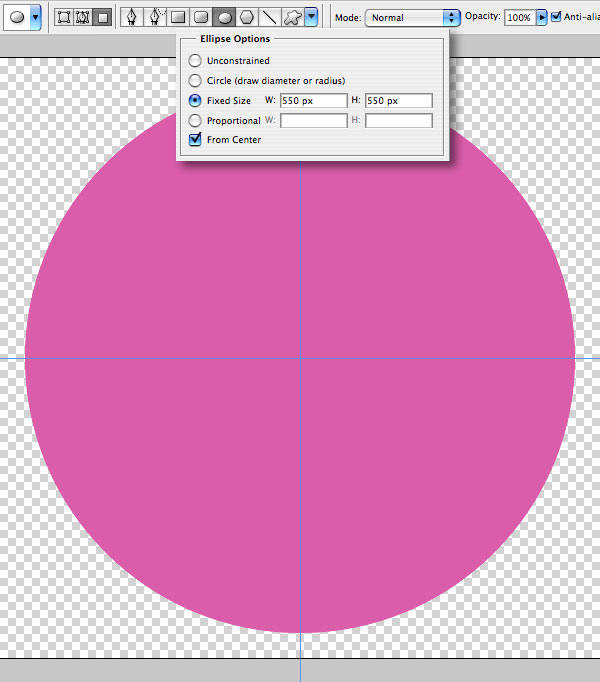Click the 'Opacity:' label text
Viewport: 600px width, 682px height.
point(483,17)
